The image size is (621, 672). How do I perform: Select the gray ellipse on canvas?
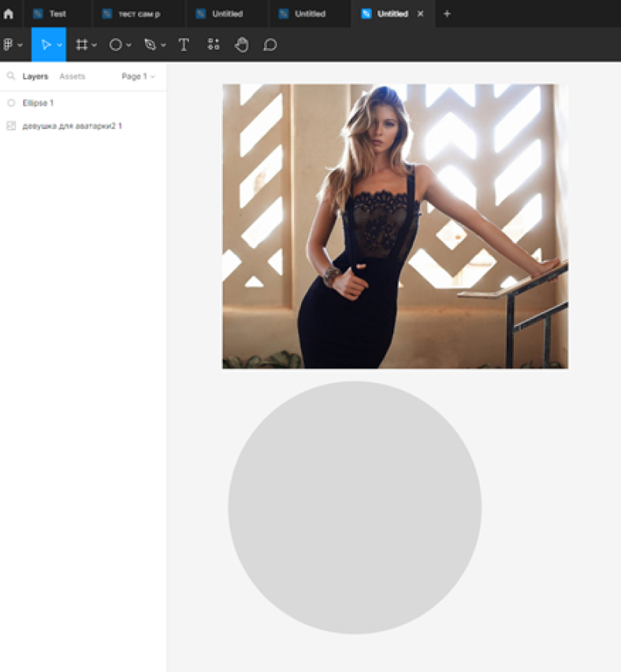point(355,507)
